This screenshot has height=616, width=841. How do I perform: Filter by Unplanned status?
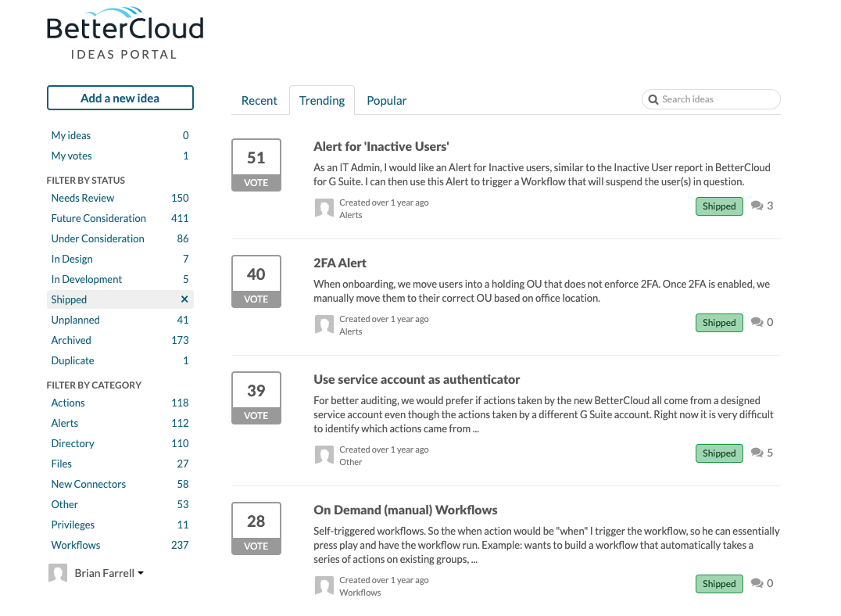[120, 320]
